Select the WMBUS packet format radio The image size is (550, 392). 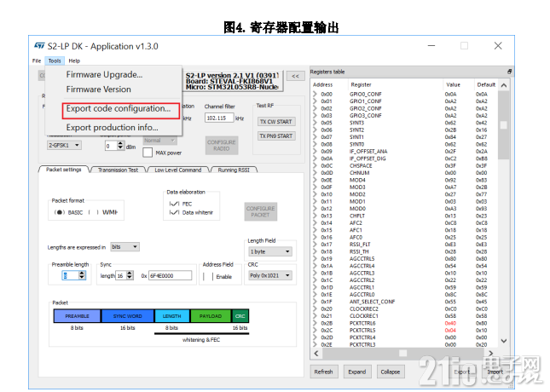pyautogui.click(x=93, y=212)
